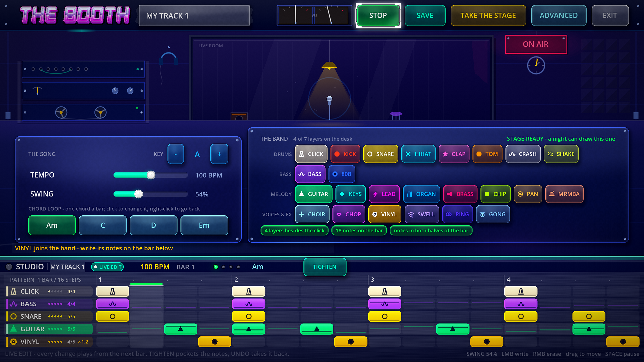
Task: Edit the MY TRACK 1 name field
Action: [x=194, y=16]
